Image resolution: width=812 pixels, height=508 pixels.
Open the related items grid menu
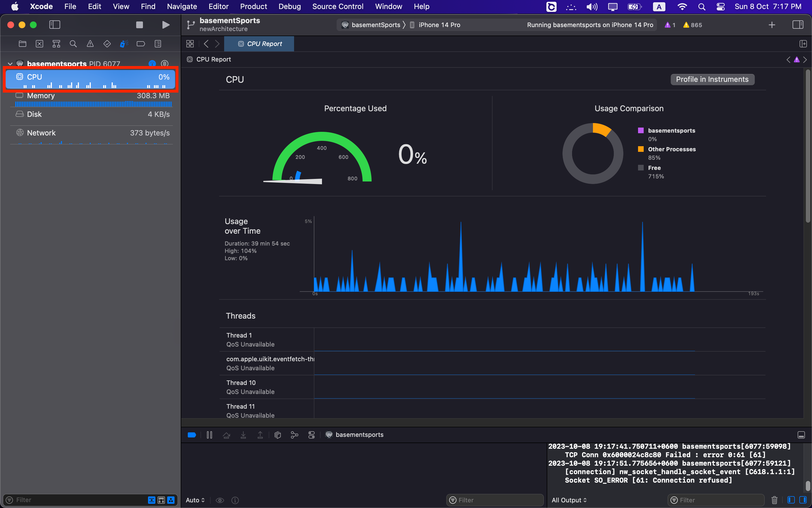coord(190,44)
